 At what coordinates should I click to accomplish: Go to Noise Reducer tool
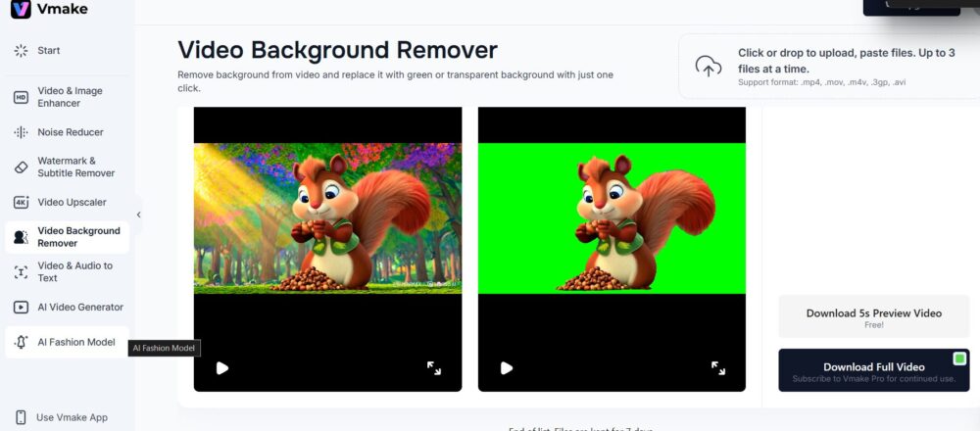click(x=67, y=132)
